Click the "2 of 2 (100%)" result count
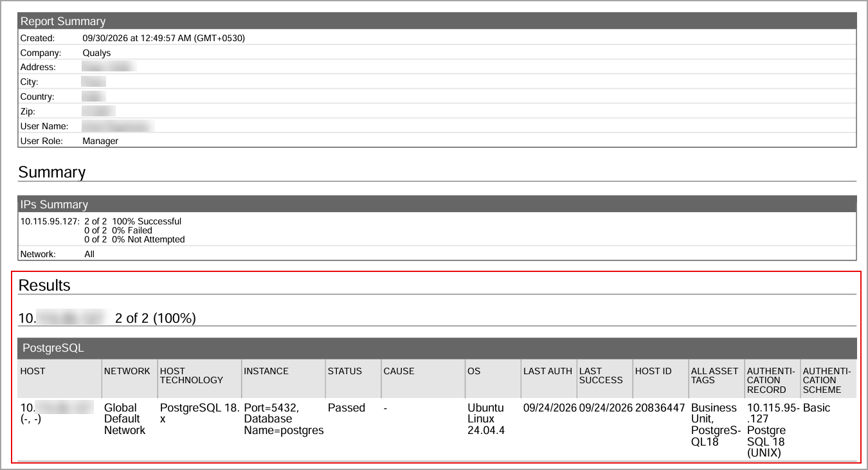Screen dimensions: 868x470 (x=156, y=318)
